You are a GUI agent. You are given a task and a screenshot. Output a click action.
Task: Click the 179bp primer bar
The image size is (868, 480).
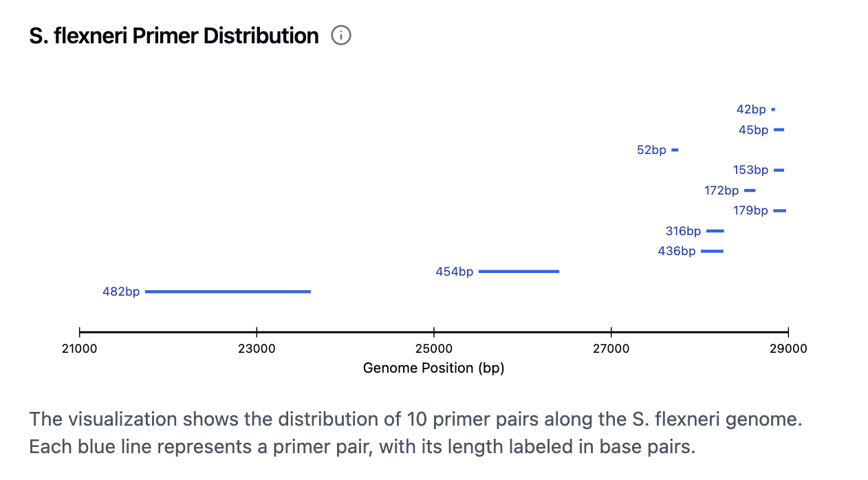pos(779,210)
